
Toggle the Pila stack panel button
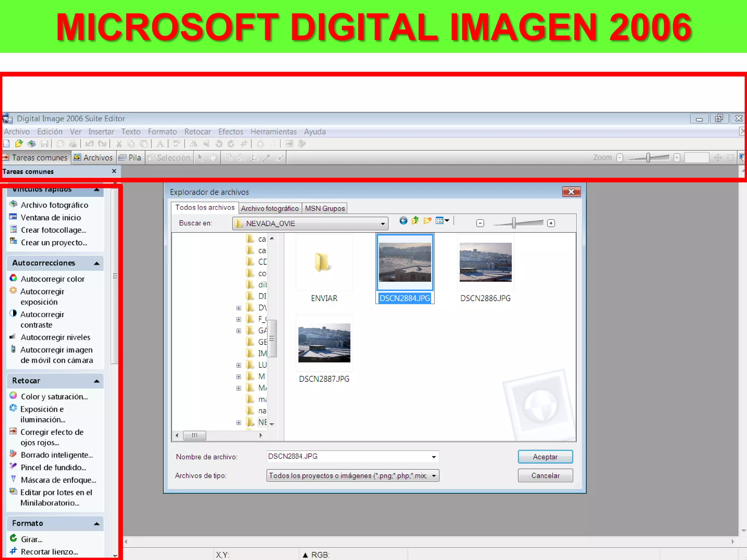click(130, 157)
